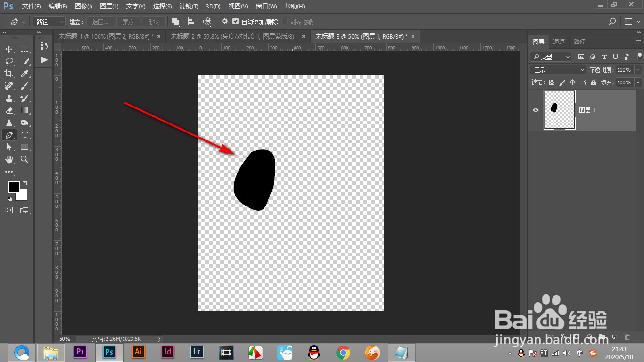Select the Crop tool
The height and width of the screenshot is (362, 644).
[8, 74]
